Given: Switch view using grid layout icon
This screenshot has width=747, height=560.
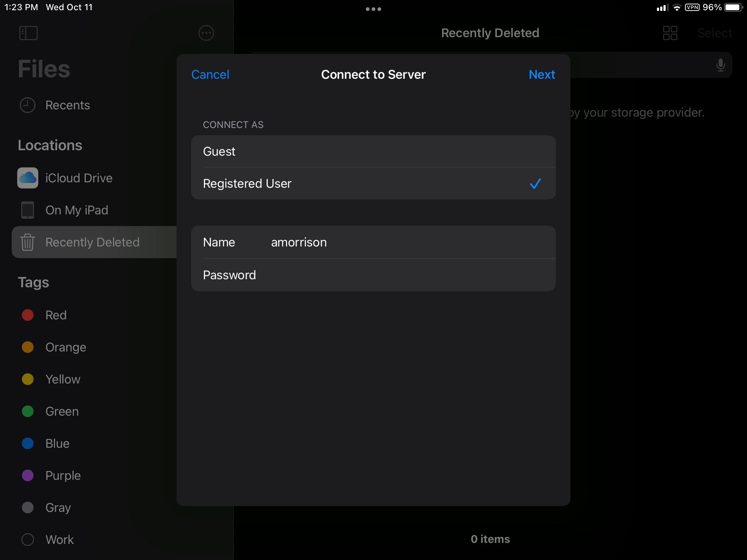Looking at the screenshot, I should point(670,33).
